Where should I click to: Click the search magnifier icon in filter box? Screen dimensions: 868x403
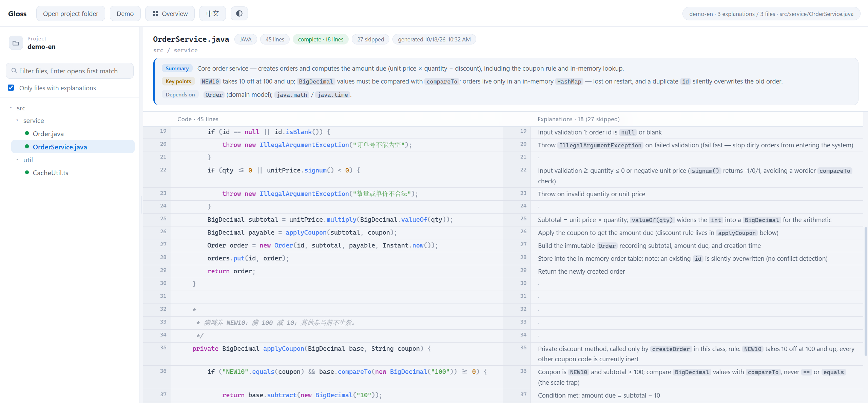tap(14, 71)
